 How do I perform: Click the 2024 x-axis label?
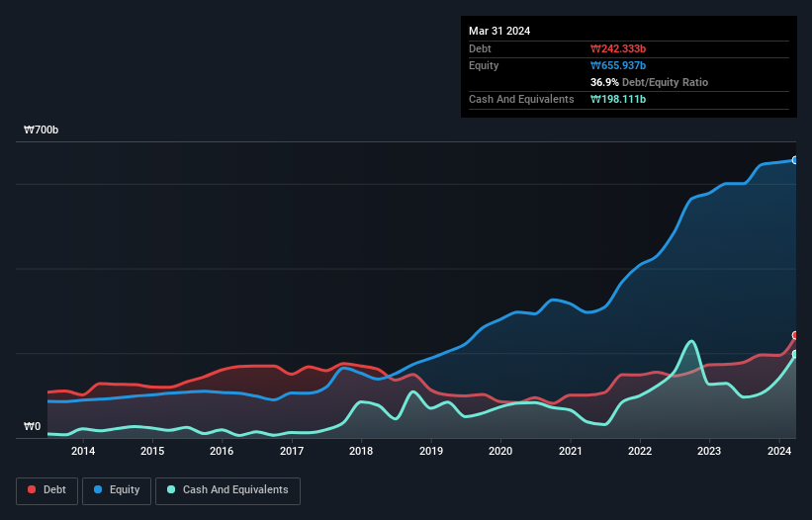pyautogui.click(x=778, y=451)
